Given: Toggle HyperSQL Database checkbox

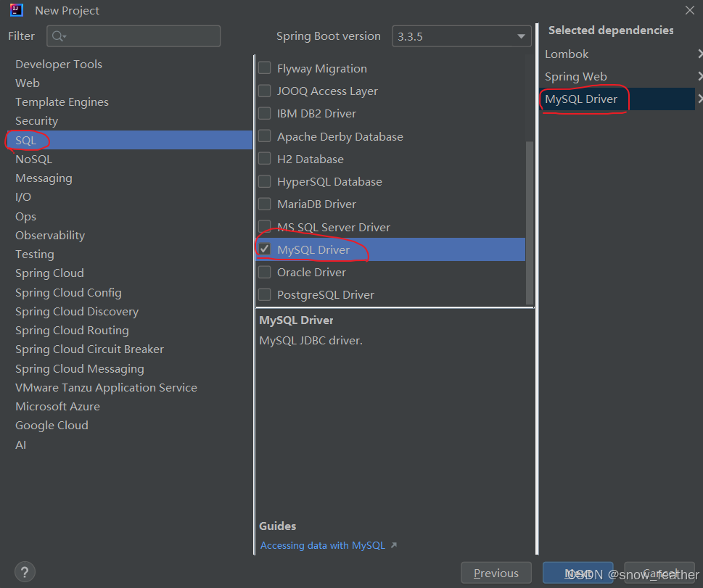Looking at the screenshot, I should click(265, 181).
